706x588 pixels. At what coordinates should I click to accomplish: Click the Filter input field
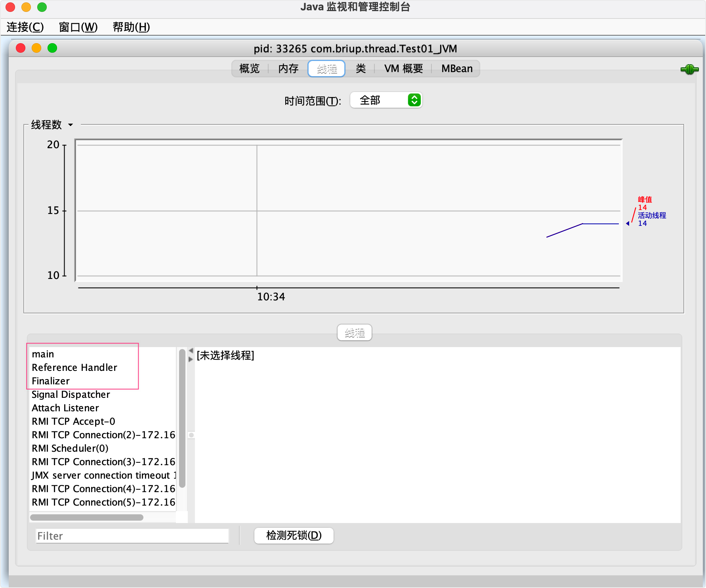pos(132,536)
